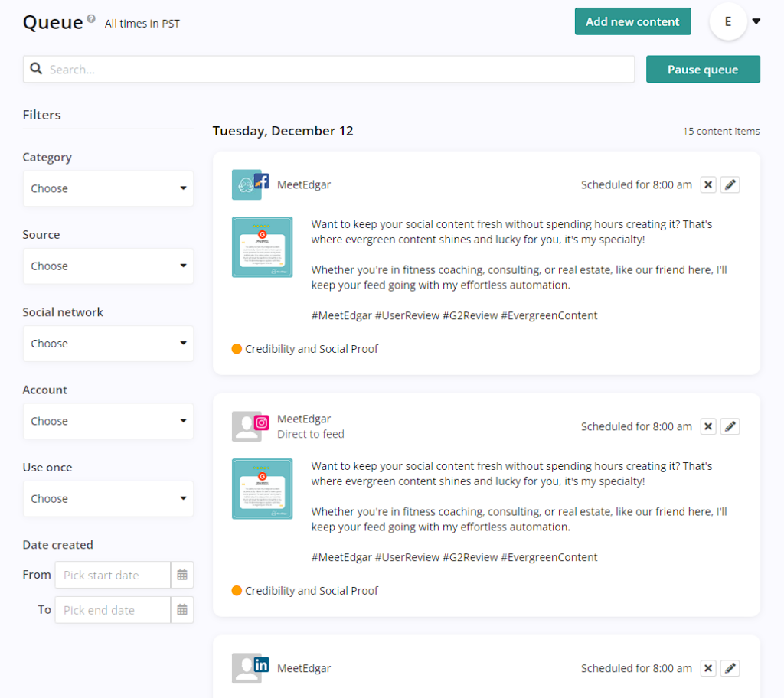This screenshot has height=698, width=784.
Task: Click the Tuesday, December 12 heading
Action: click(x=283, y=131)
